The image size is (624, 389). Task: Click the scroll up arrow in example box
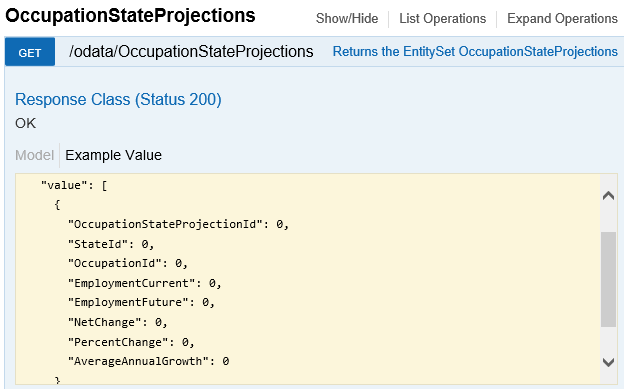[x=608, y=195]
